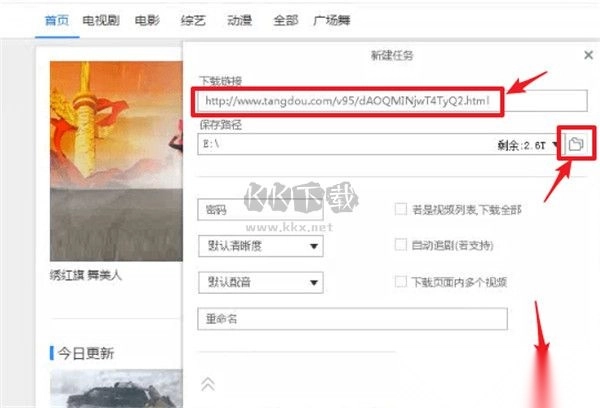600x408 pixels.
Task: Expand the 默认清晰度 dropdown
Action: pos(261,246)
